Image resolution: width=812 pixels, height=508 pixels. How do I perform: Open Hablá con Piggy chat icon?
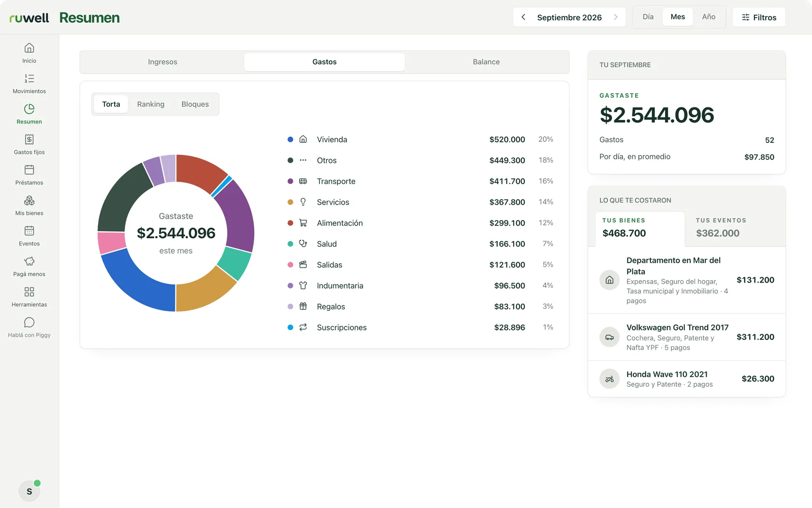click(x=29, y=322)
